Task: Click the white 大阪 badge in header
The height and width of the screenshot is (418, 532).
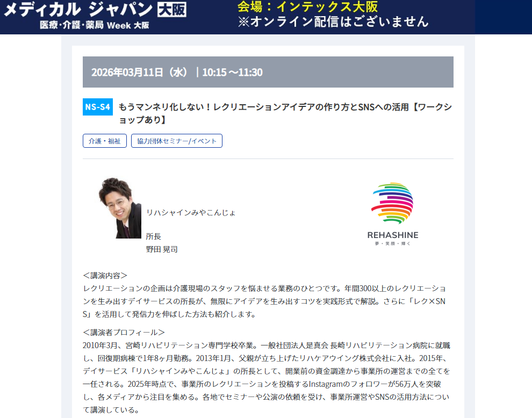Action: [x=171, y=10]
